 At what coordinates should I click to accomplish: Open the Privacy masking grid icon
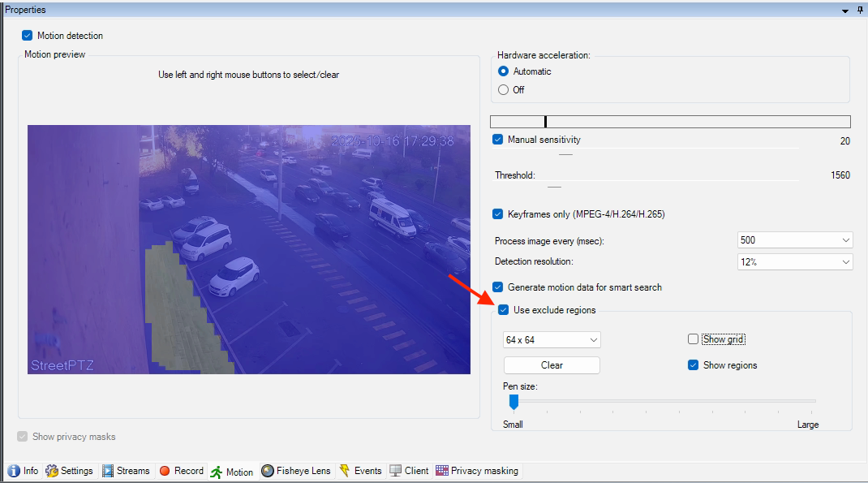442,471
